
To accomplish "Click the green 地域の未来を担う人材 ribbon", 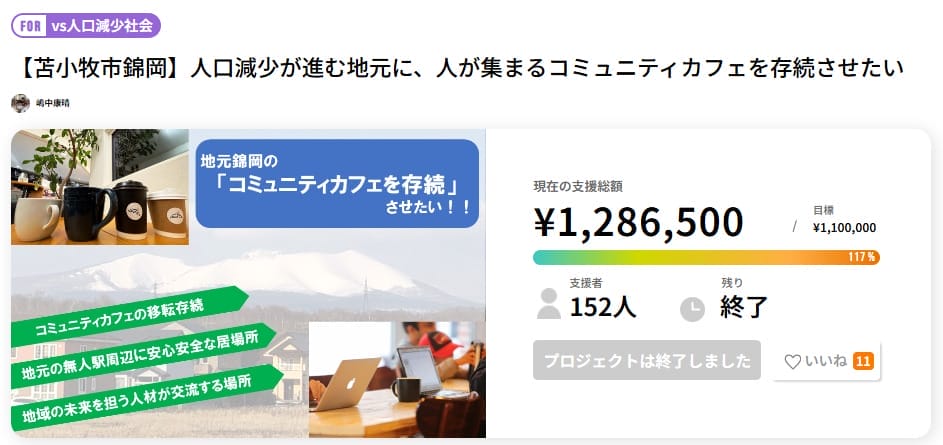I will pyautogui.click(x=140, y=391).
